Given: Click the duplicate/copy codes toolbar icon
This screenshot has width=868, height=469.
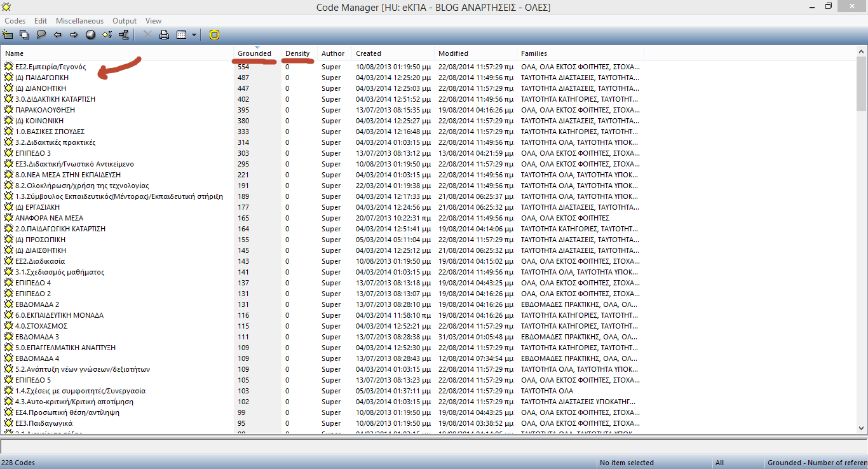Looking at the screenshot, I should (24, 35).
